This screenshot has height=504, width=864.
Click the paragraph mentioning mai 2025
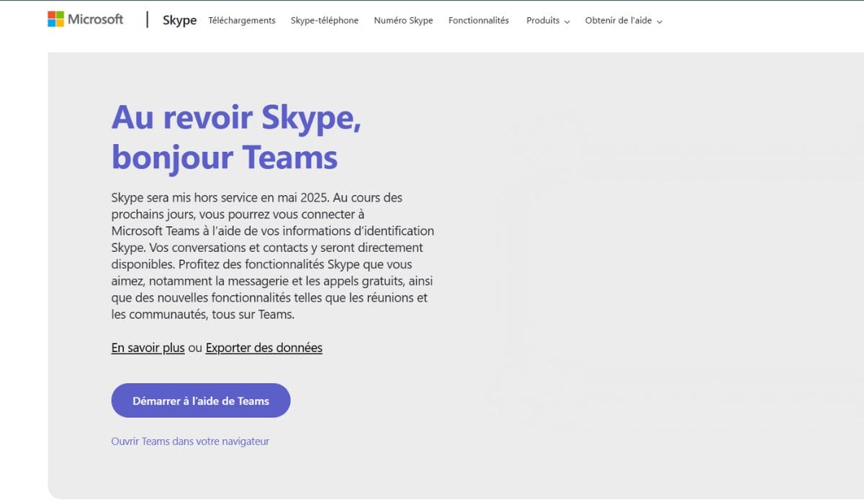[x=272, y=256]
